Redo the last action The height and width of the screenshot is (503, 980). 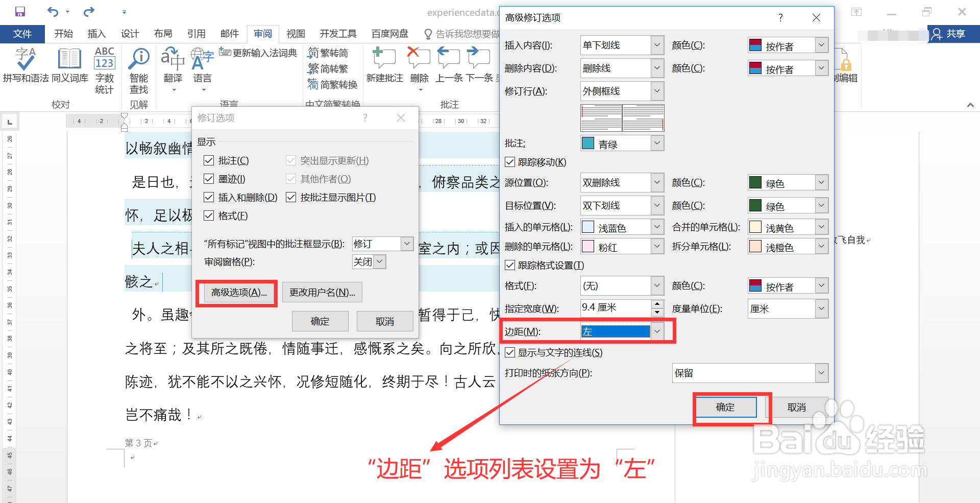(89, 11)
